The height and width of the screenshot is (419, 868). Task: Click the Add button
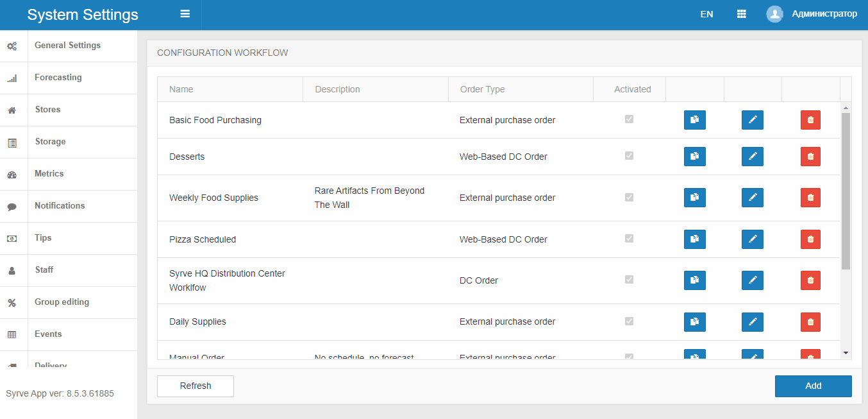813,386
